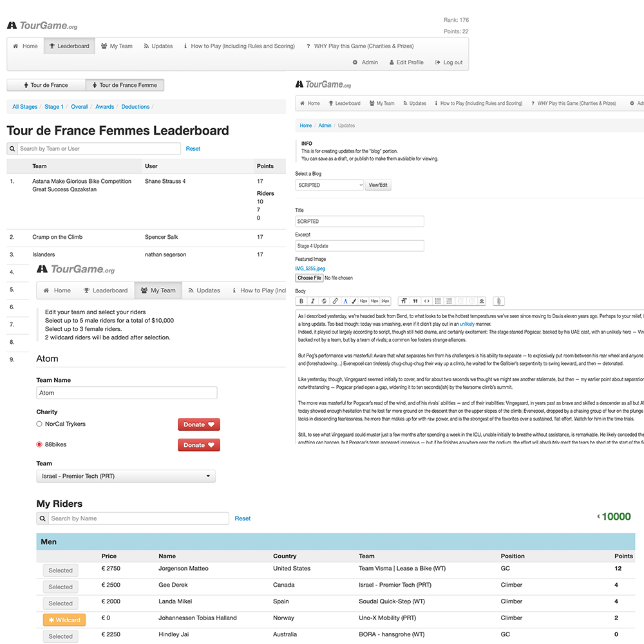The height and width of the screenshot is (644, 644).
Task: Apply italic formatting in the editor toolbar
Action: click(312, 301)
